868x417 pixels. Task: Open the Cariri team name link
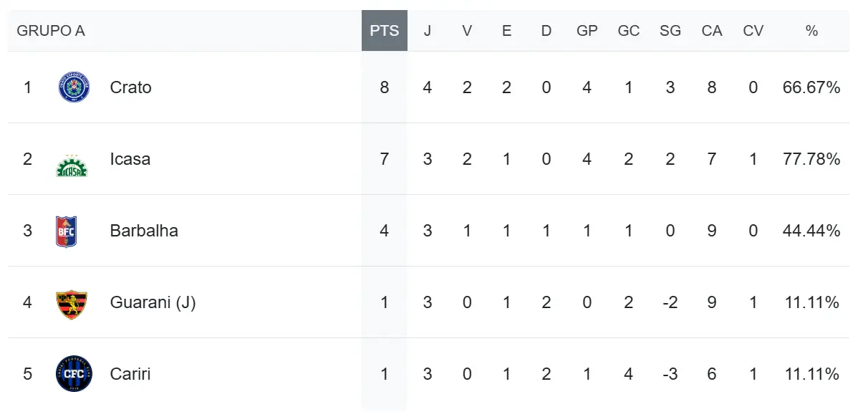click(x=130, y=374)
